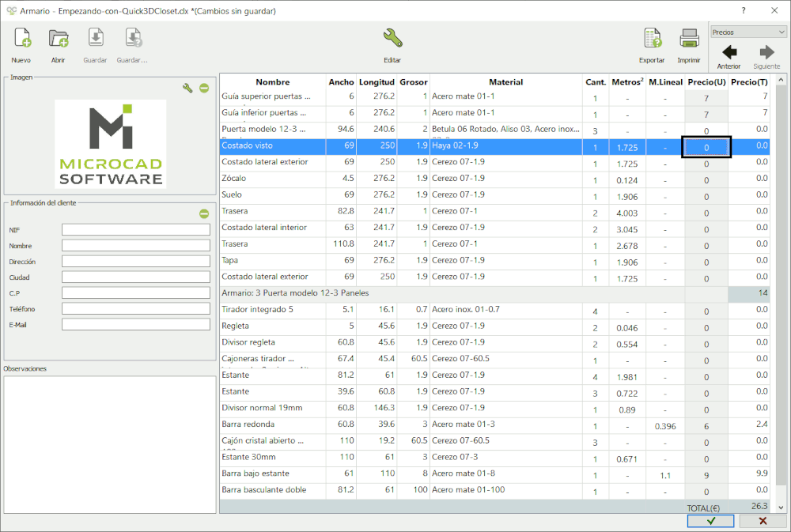Click the Ancho column header
Viewport: 791px width, 532px height.
pyautogui.click(x=341, y=81)
